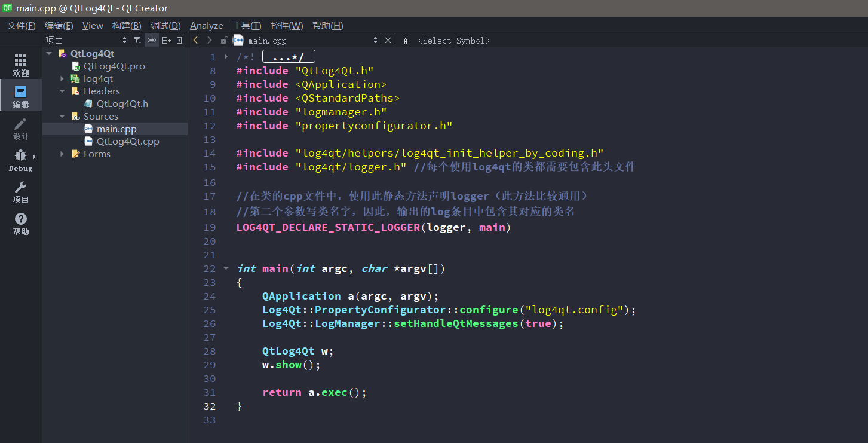Click "propertyconfigurator.h" on line 12
Screen dimensions: 868x443
(374, 126)
